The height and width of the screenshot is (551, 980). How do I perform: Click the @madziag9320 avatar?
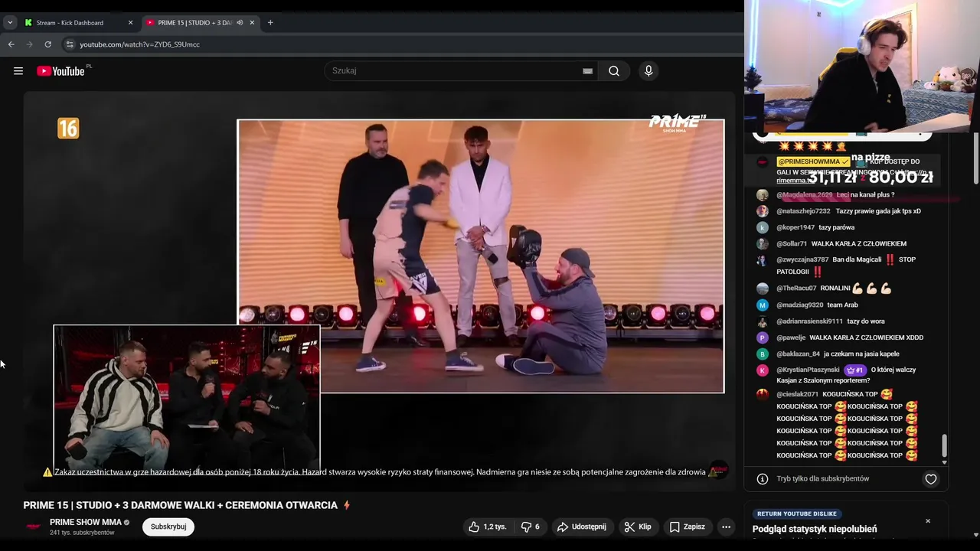click(x=763, y=305)
